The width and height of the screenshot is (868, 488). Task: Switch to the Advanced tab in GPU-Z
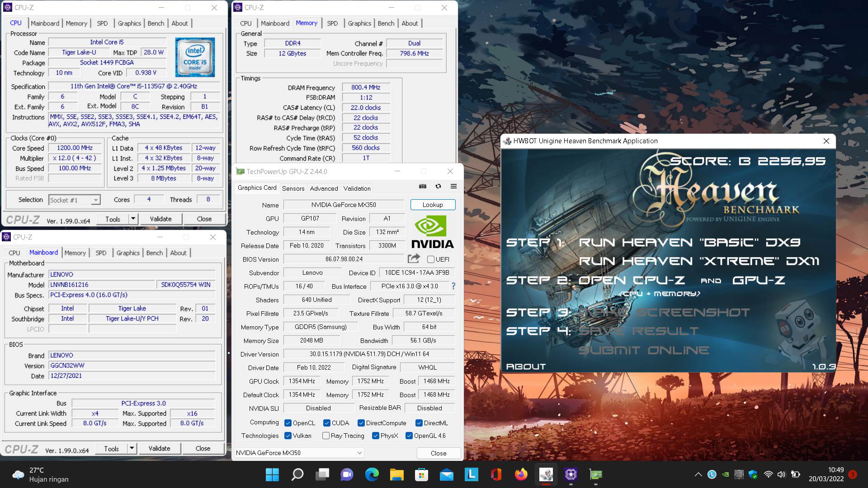[324, 188]
